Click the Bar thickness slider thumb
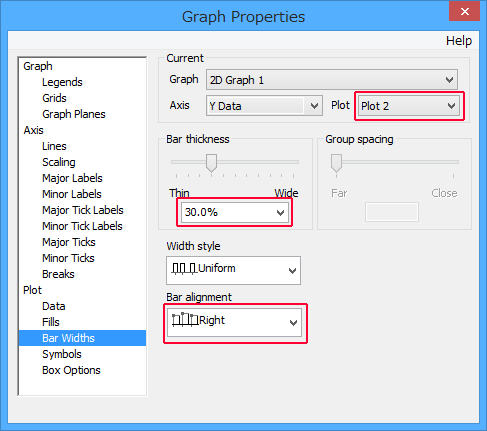487x431 pixels. click(x=211, y=163)
